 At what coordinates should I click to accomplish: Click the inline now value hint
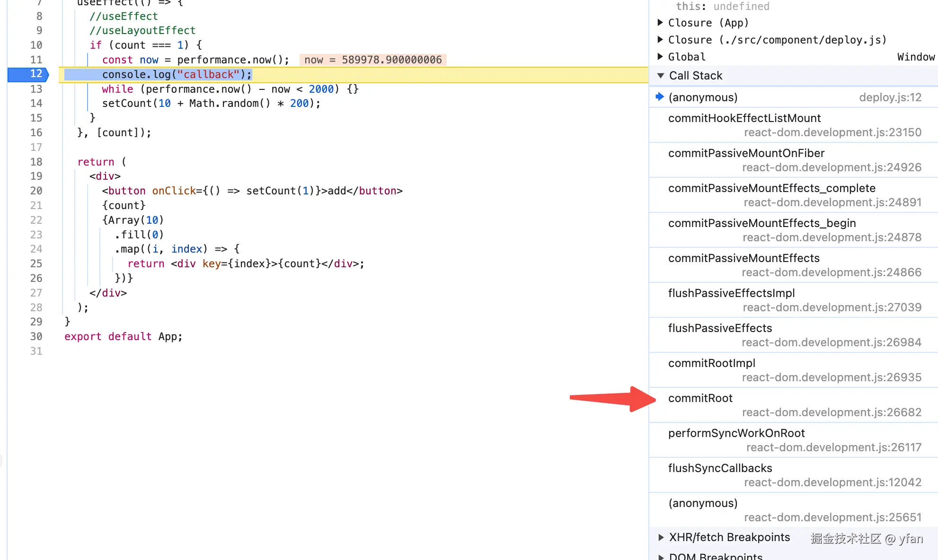tap(372, 60)
